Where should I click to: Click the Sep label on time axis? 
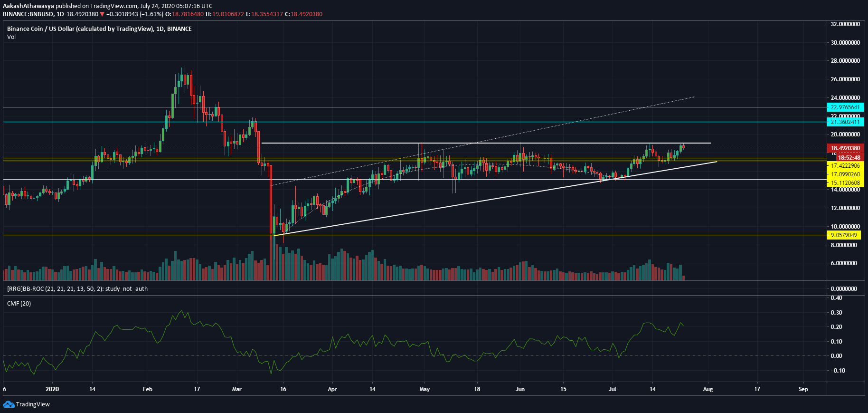point(803,389)
